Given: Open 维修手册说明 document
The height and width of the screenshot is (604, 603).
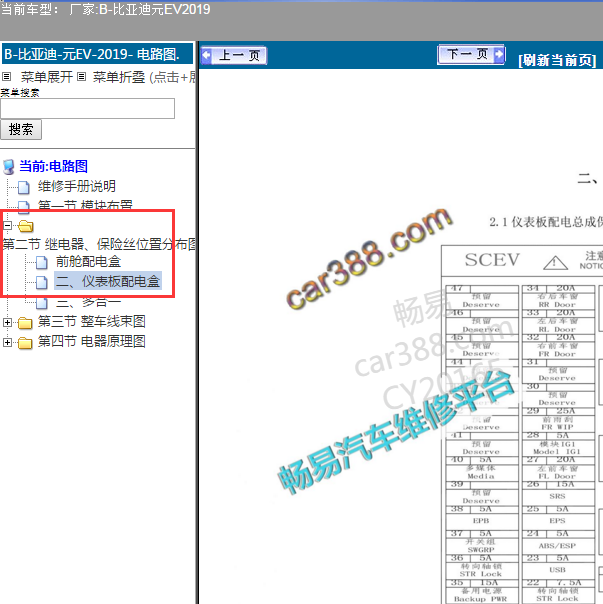Looking at the screenshot, I should coord(77,186).
